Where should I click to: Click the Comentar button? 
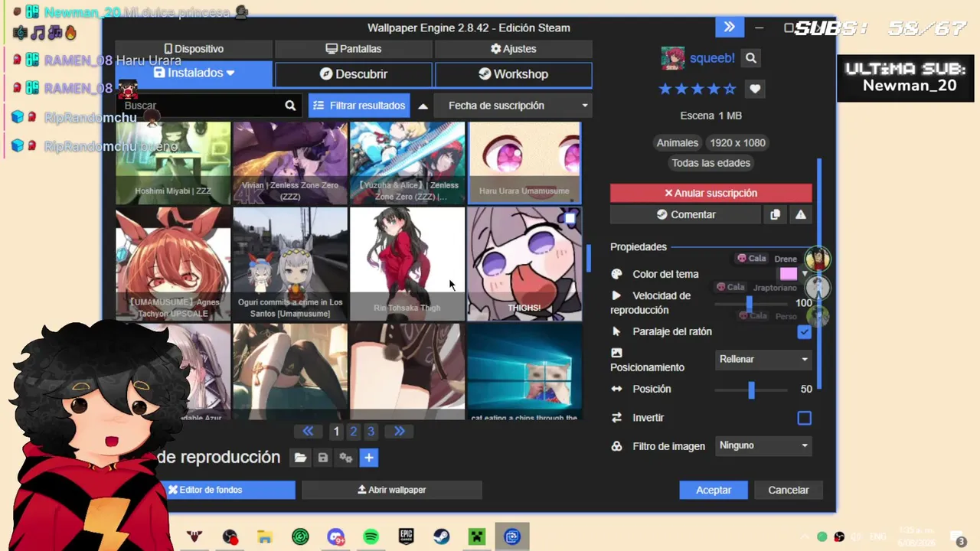tap(686, 215)
